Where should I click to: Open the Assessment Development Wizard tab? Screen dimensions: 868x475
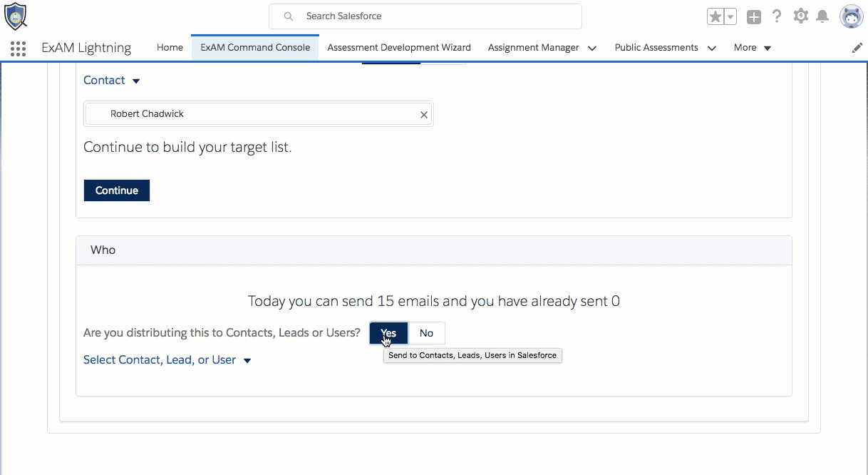399,47
